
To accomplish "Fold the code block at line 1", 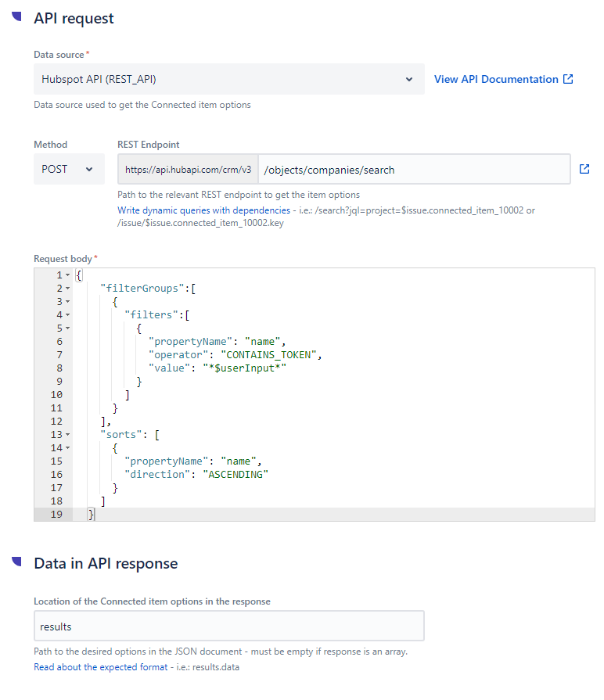I will (68, 275).
